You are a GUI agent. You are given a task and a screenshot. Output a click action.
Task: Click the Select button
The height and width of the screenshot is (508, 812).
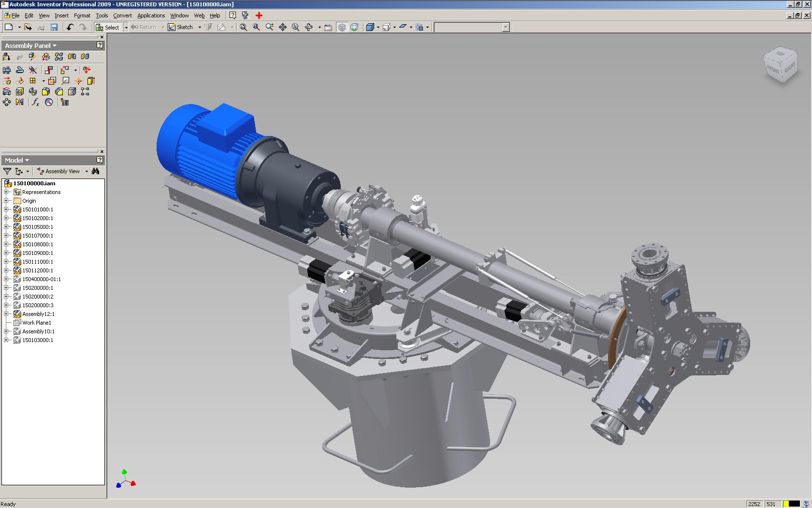107,28
